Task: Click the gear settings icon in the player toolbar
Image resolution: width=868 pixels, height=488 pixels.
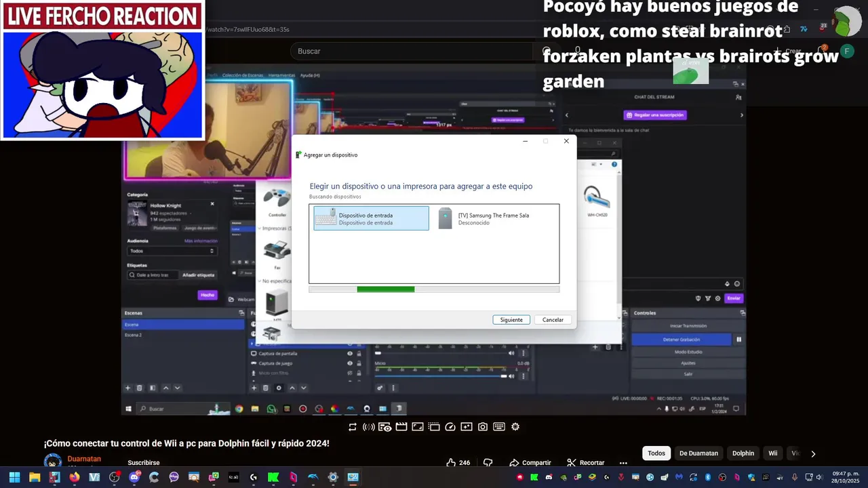Action: pos(515,427)
